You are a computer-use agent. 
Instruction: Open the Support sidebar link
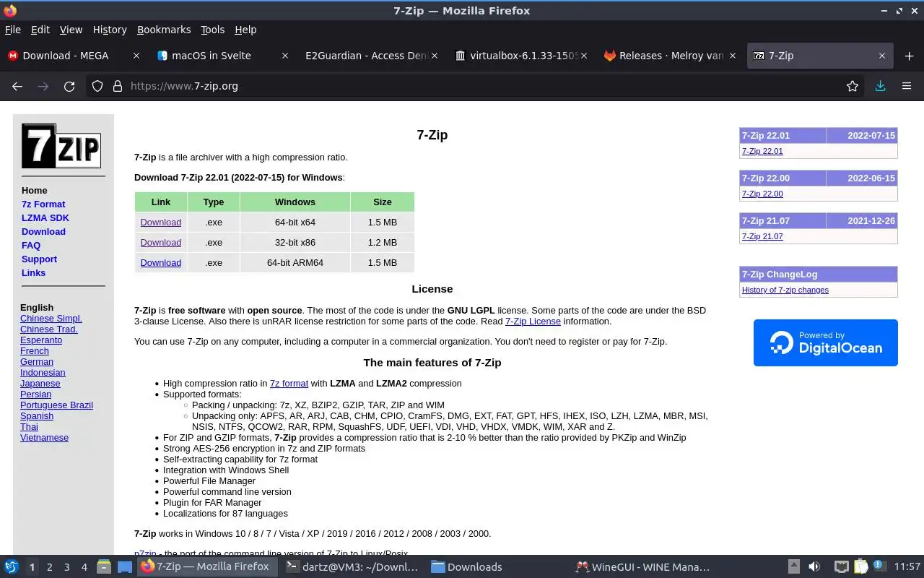pyautogui.click(x=39, y=259)
